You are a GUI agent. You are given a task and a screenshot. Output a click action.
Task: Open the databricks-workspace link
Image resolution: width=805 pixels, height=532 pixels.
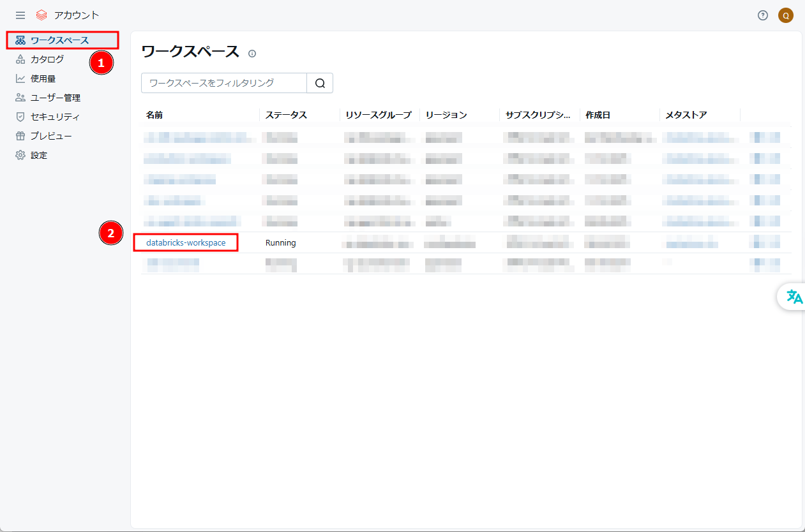(186, 242)
